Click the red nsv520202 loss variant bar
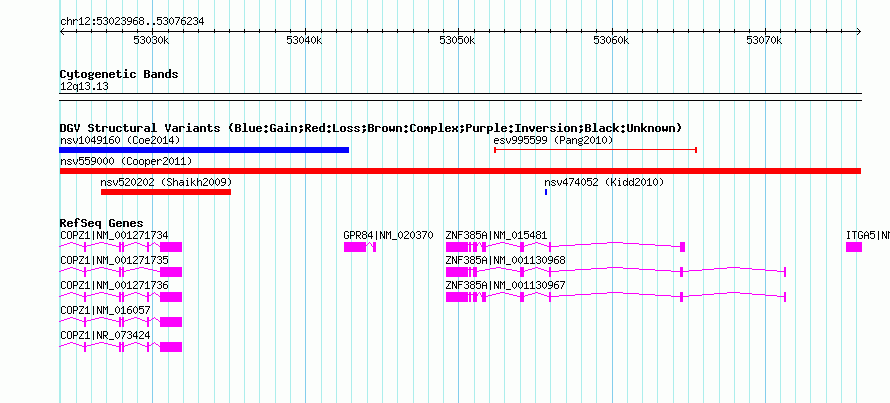Screen dimensions: 890x403 166,192
